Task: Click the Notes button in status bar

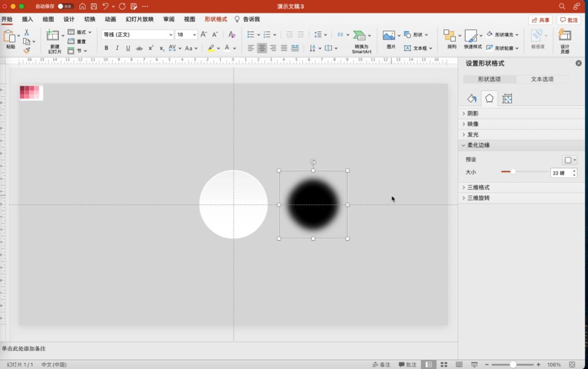Action: pos(381,365)
